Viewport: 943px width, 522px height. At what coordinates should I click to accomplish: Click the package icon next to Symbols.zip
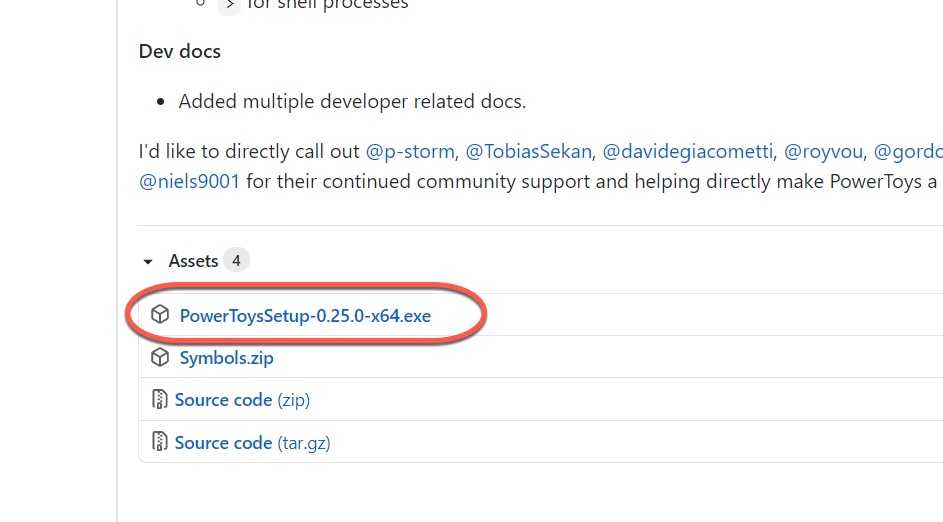[160, 358]
